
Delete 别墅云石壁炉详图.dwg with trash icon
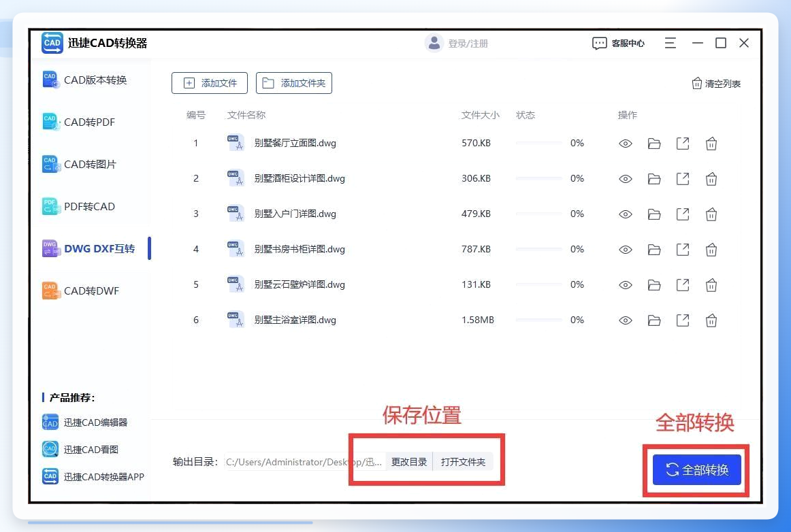tap(711, 285)
